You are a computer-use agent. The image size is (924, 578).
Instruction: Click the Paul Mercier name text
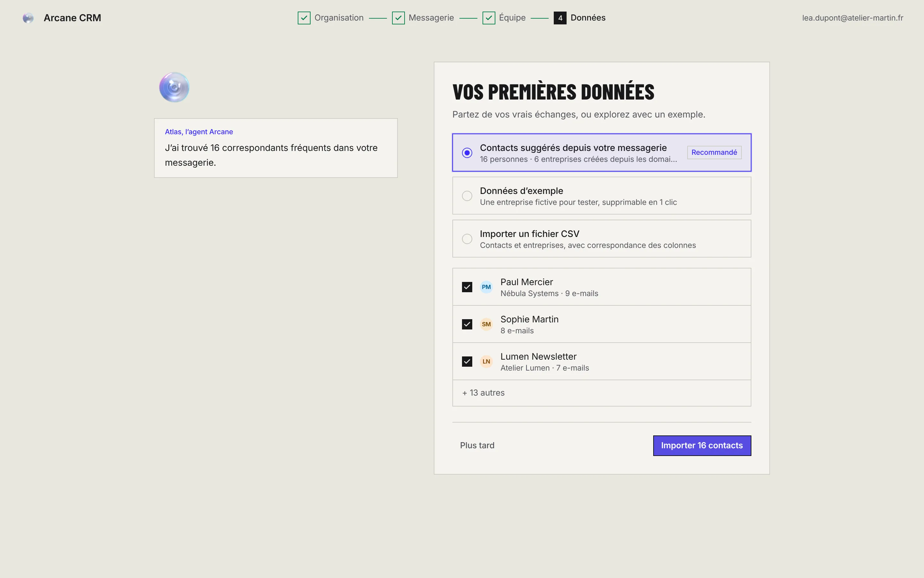[526, 282]
